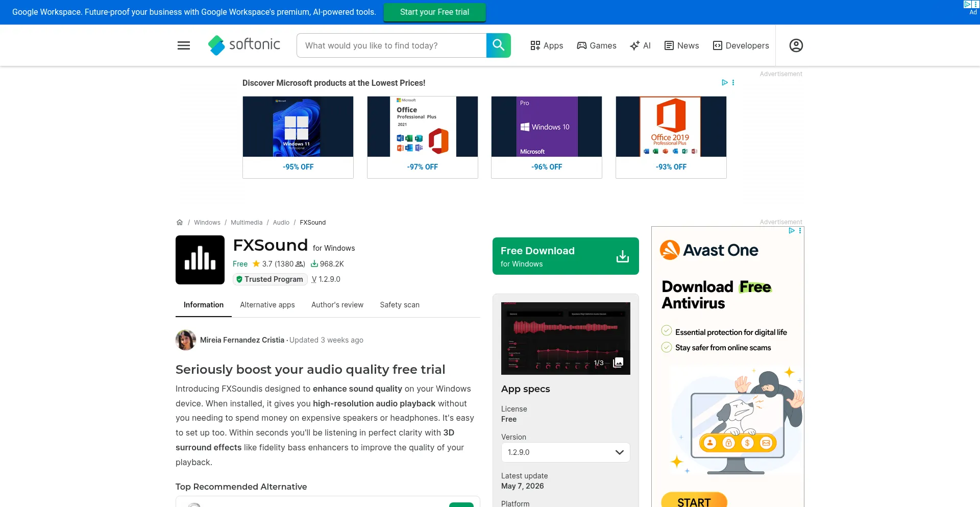Click the Avast One ad logo
980x507 pixels.
(709, 250)
